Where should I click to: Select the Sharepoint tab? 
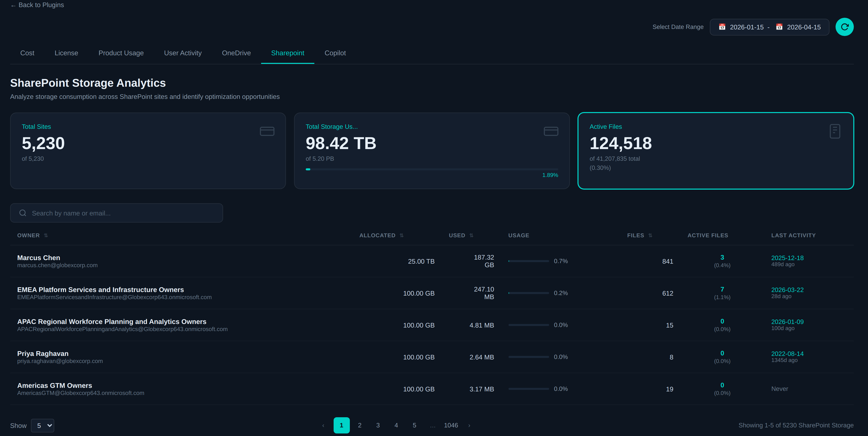(x=287, y=53)
